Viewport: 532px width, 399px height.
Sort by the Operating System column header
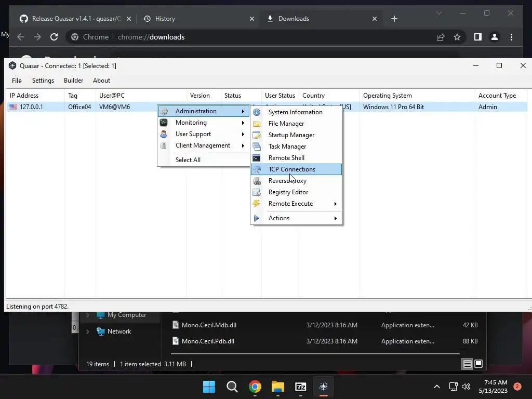[x=417, y=96]
